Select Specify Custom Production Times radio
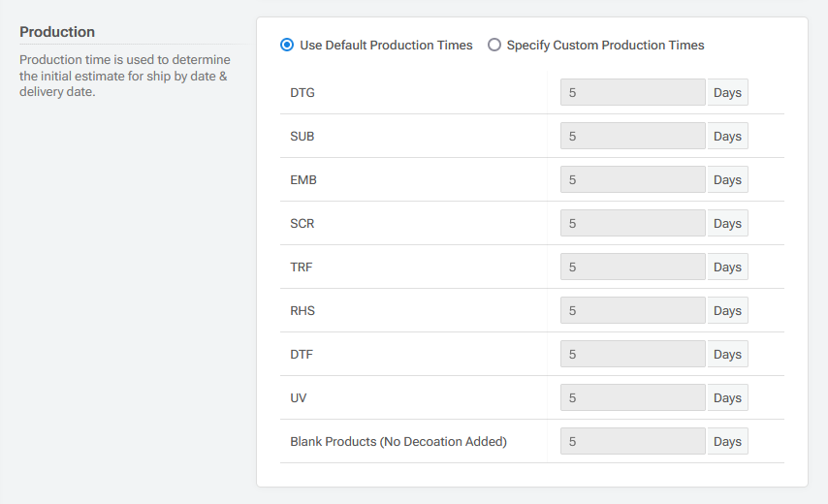The width and height of the screenshot is (828, 504). 494,45
